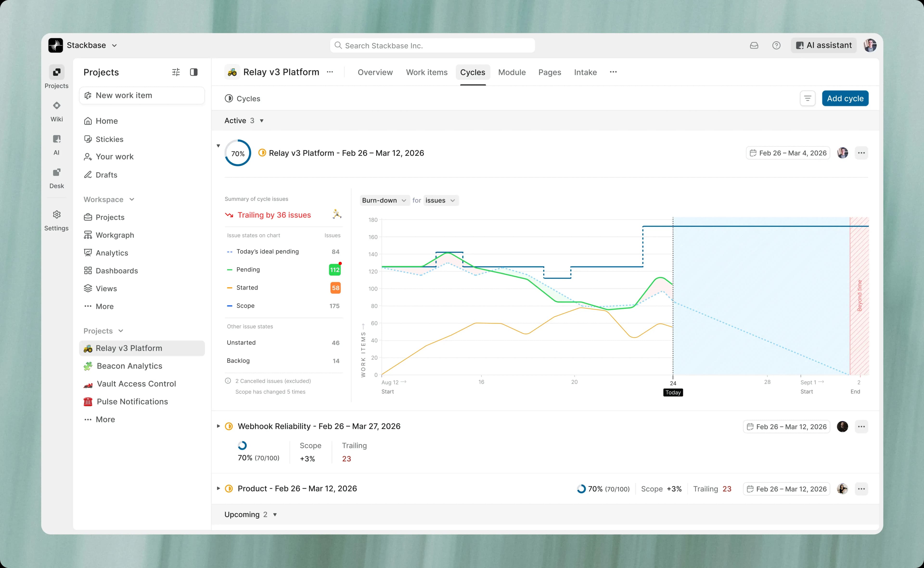
Task: Open the AI rail icon
Action: pyautogui.click(x=57, y=139)
